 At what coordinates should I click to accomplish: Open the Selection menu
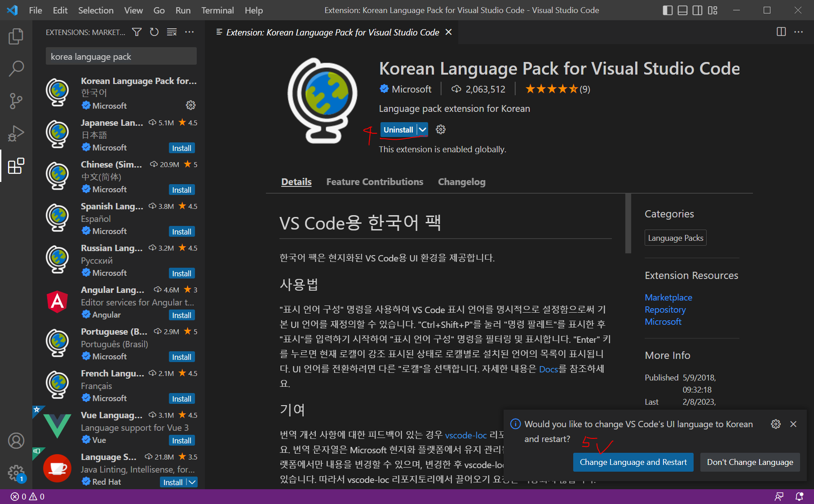96,10
